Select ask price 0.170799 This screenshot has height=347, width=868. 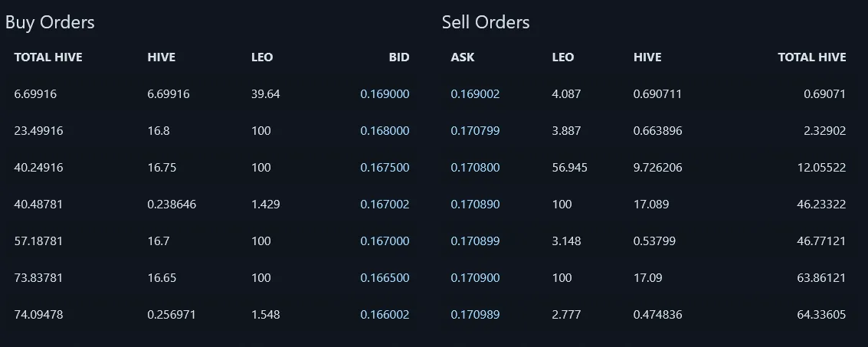pos(475,131)
